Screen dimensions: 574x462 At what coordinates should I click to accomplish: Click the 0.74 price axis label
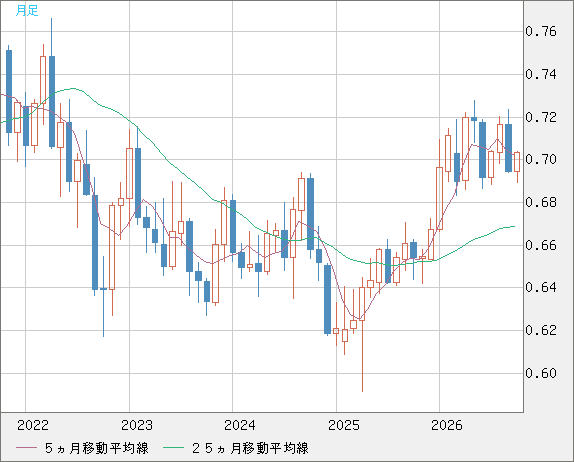541,74
